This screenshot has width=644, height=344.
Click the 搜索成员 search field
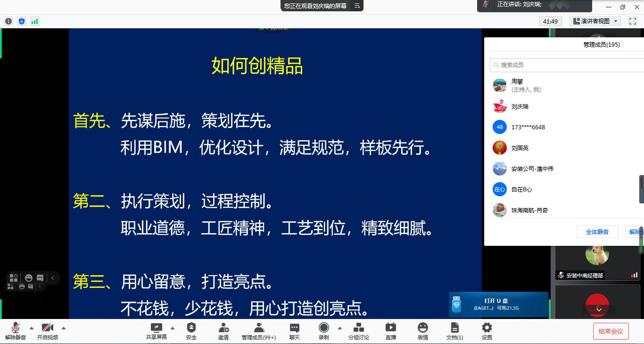(x=566, y=65)
